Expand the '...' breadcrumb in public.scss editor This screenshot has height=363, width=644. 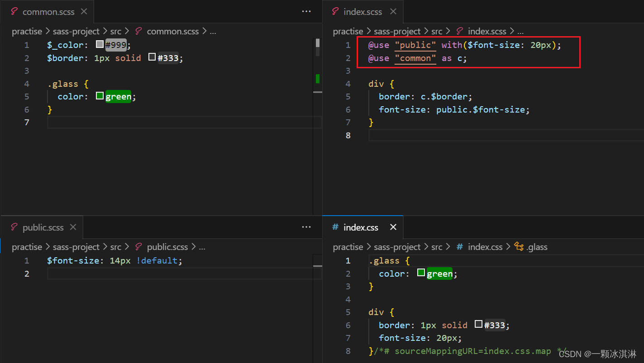coord(202,247)
